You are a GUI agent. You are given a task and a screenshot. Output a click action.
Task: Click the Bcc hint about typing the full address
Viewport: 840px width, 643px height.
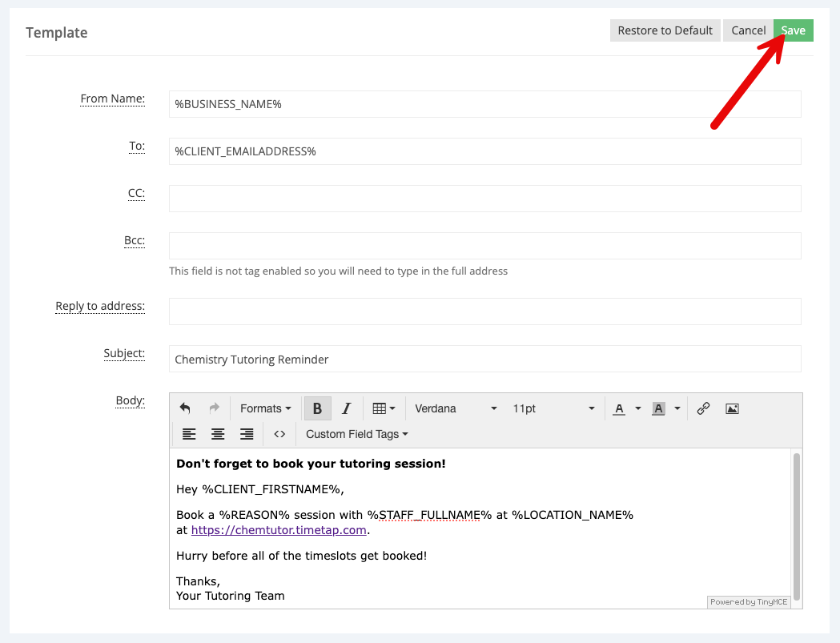(339, 271)
